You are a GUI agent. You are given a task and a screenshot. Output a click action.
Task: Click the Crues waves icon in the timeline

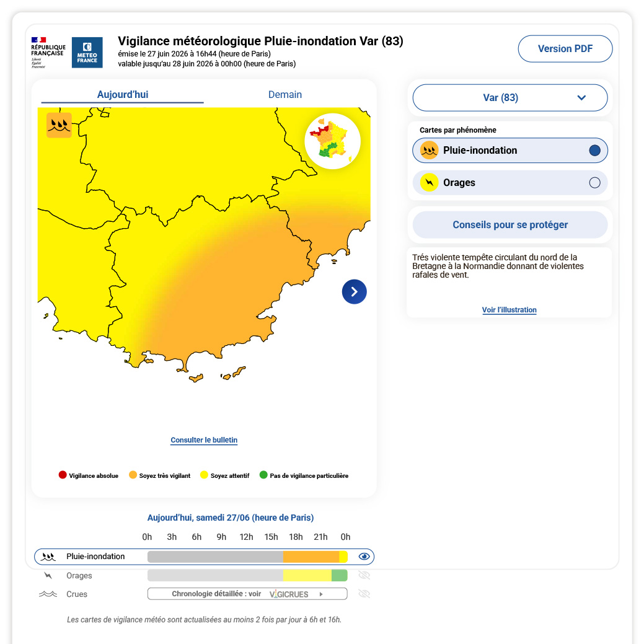[x=48, y=594]
